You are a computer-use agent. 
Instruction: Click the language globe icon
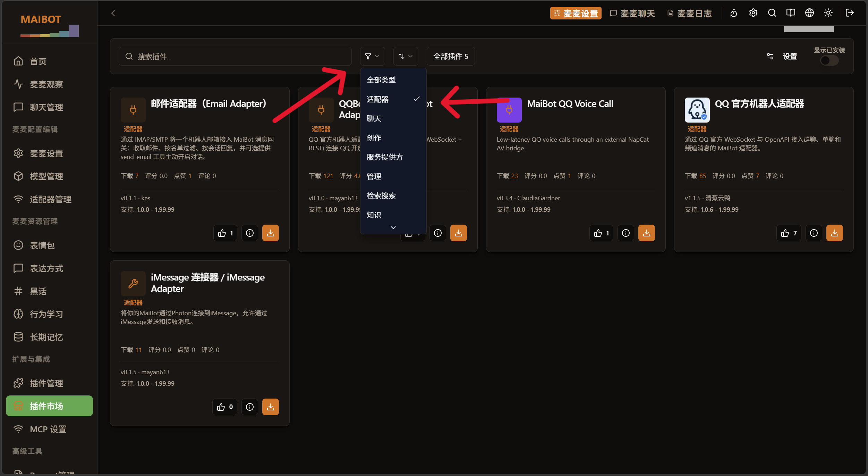(809, 13)
